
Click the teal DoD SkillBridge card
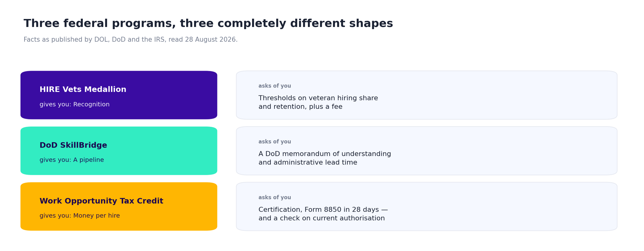pyautogui.click(x=119, y=151)
